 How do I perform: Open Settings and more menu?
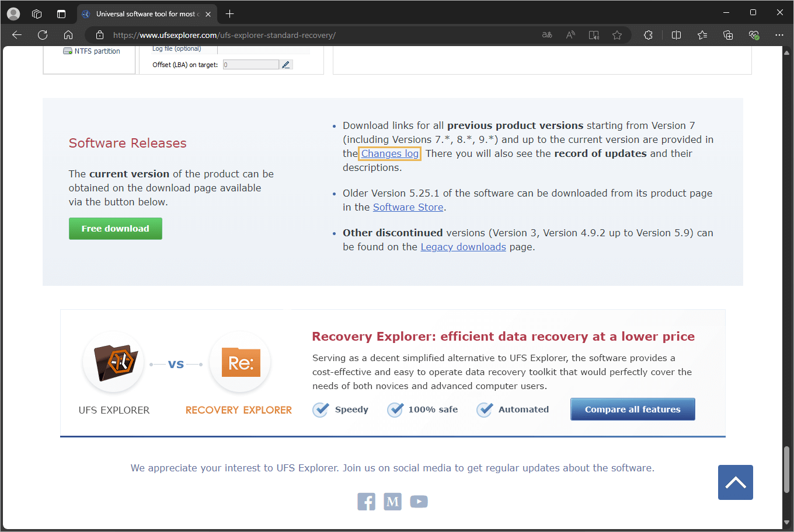[779, 35]
